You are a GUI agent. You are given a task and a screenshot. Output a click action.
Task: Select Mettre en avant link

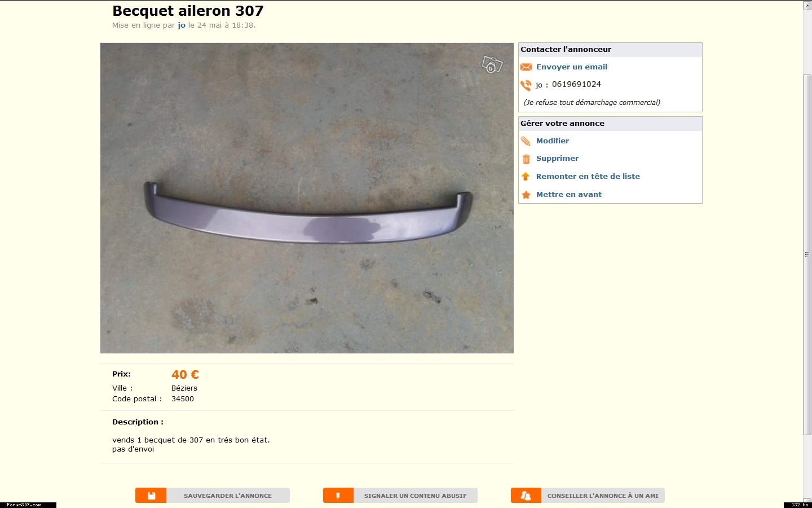click(569, 194)
